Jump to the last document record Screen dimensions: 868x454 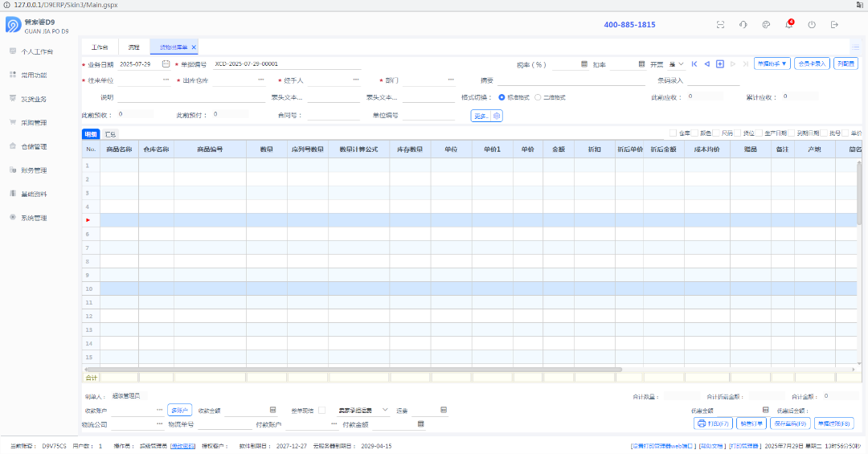point(746,64)
